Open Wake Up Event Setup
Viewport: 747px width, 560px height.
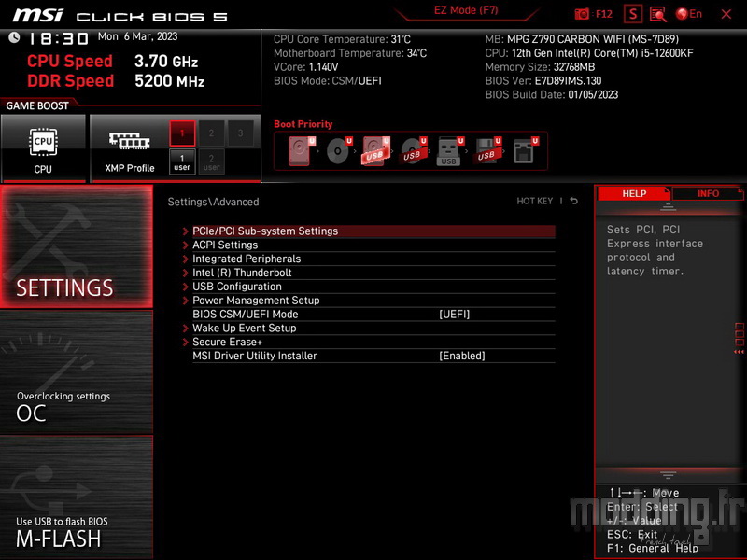coord(373,329)
